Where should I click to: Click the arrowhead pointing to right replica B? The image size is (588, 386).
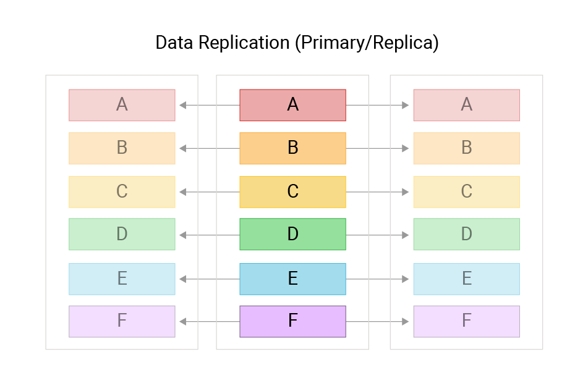point(405,148)
